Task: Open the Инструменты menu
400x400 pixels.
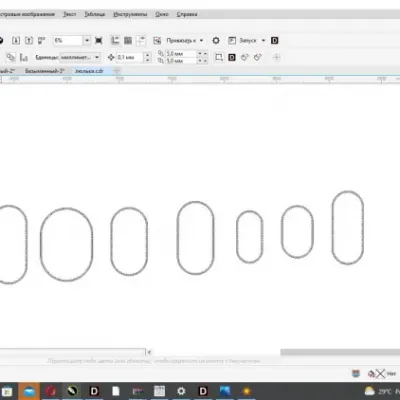Action: 130,14
